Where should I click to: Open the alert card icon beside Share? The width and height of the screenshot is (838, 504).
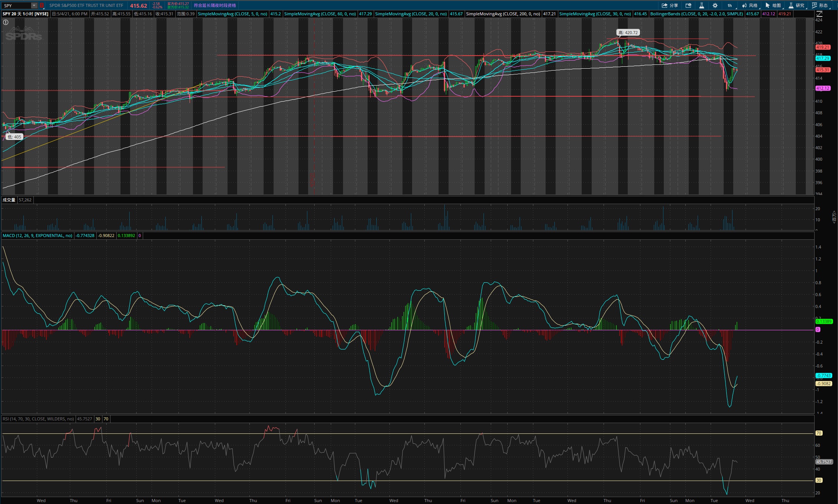point(688,5)
